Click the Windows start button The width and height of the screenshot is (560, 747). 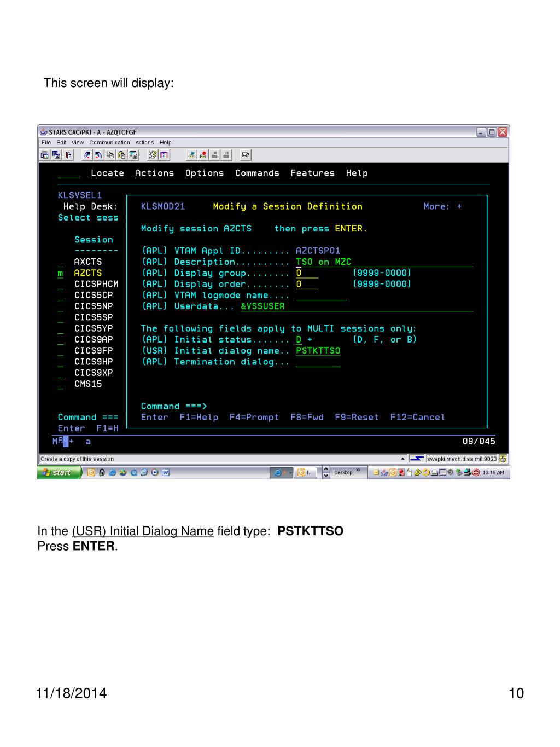pyautogui.click(x=59, y=473)
